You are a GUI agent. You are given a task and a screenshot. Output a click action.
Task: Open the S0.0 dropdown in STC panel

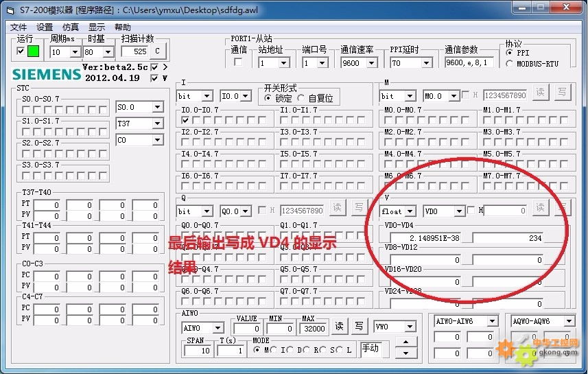pyautogui.click(x=158, y=107)
